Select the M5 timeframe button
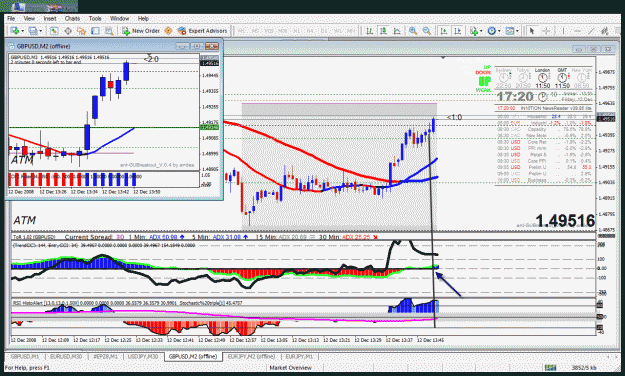 click(x=255, y=31)
